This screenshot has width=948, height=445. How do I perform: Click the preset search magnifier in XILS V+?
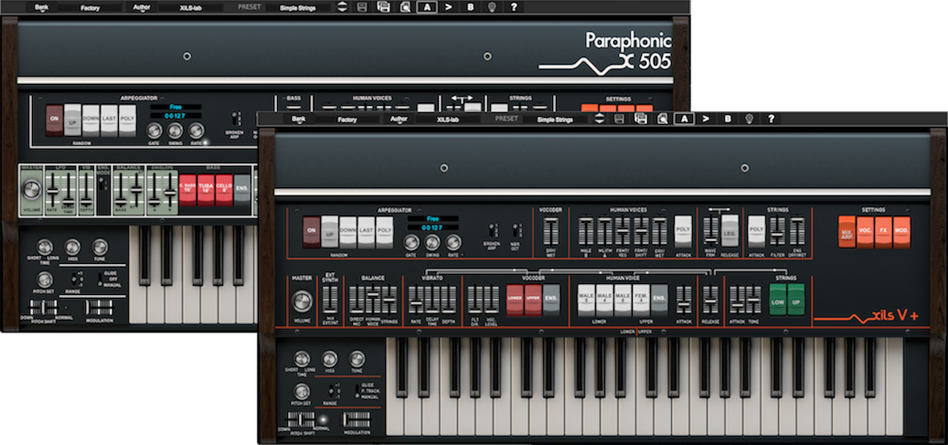click(662, 119)
